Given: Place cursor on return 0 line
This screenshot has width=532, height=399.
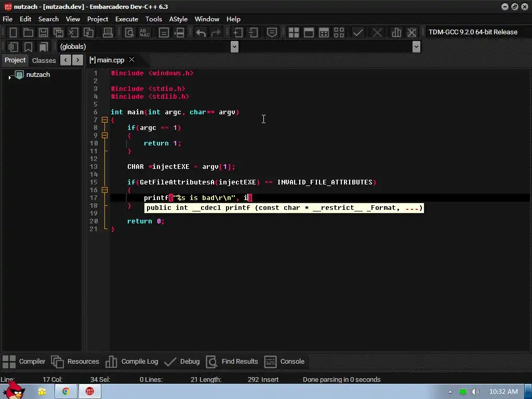Looking at the screenshot, I should pos(145,221).
